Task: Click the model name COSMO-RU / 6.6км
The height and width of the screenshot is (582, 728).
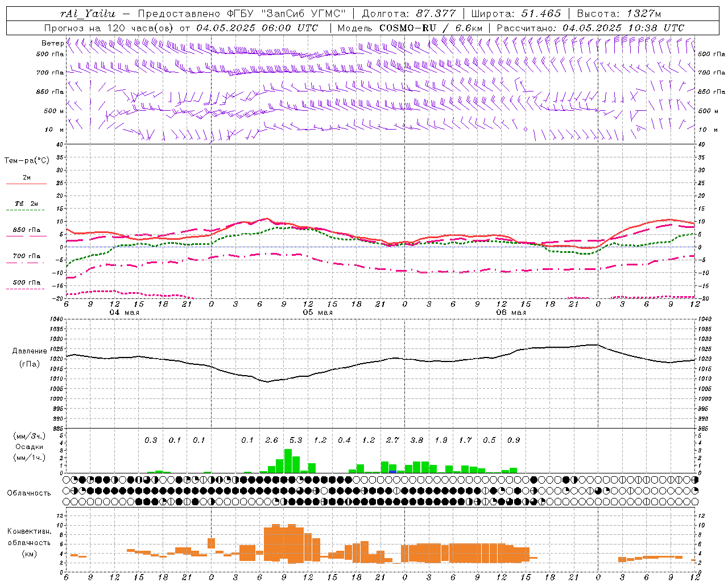Action: point(431,28)
